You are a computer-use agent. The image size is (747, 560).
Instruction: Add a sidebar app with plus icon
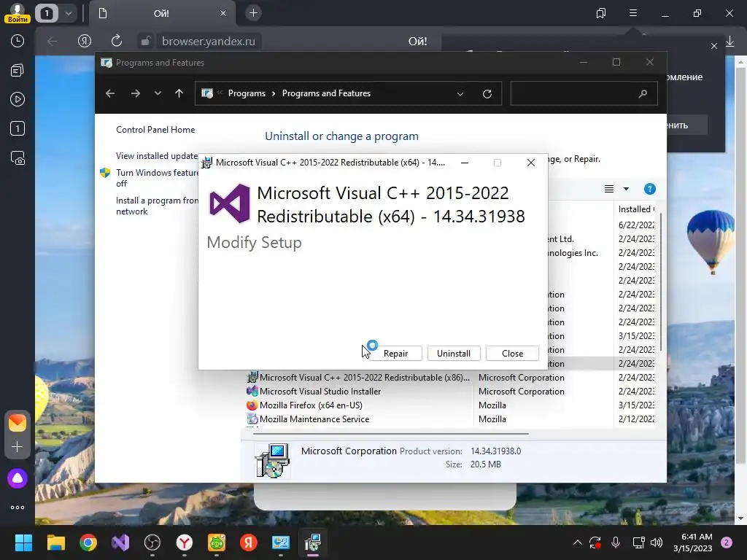(x=18, y=447)
